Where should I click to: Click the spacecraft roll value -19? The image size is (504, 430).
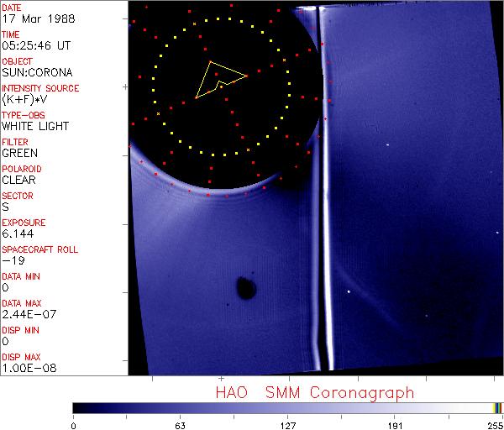point(12,261)
